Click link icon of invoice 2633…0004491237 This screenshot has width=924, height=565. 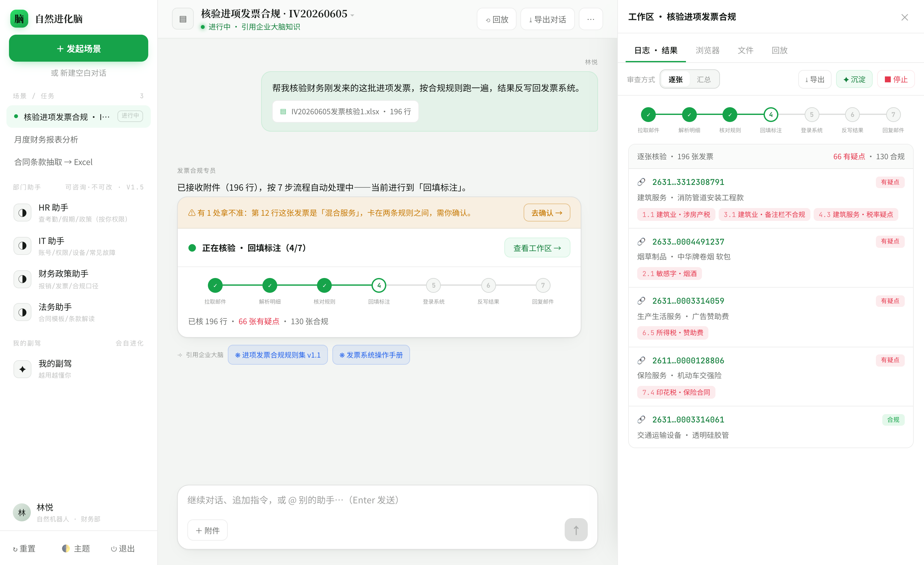coord(641,242)
